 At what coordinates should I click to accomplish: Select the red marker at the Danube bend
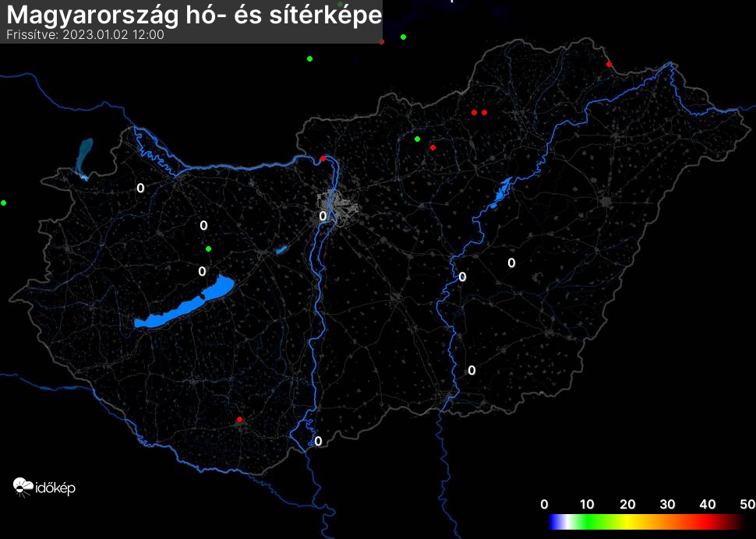click(x=323, y=159)
